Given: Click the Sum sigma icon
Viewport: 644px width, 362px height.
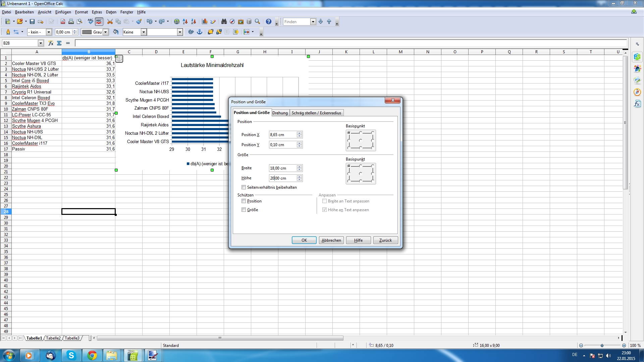Looking at the screenshot, I should coord(59,43).
